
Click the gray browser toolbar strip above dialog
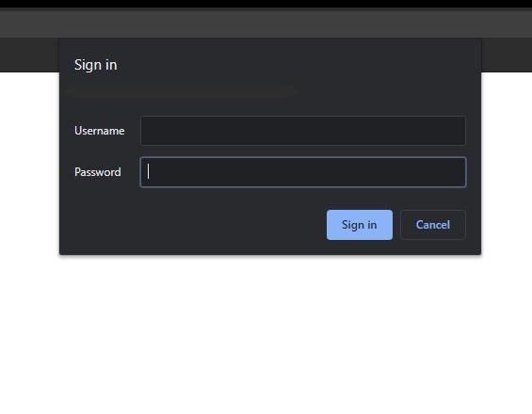(x=266, y=24)
